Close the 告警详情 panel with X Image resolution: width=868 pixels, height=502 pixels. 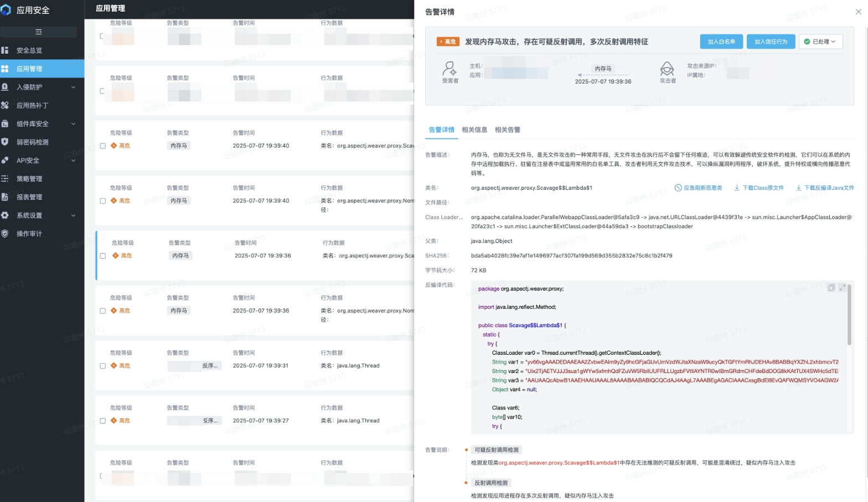coord(858,12)
